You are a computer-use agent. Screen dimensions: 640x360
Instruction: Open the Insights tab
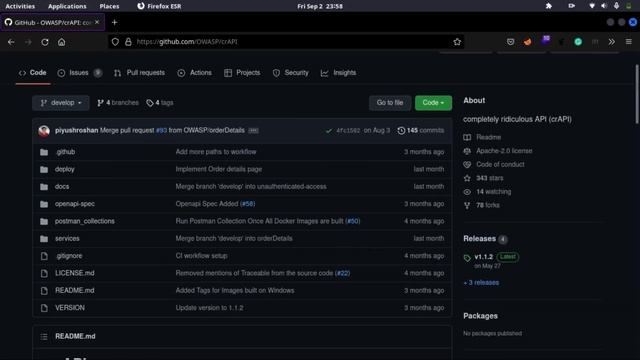click(338, 73)
